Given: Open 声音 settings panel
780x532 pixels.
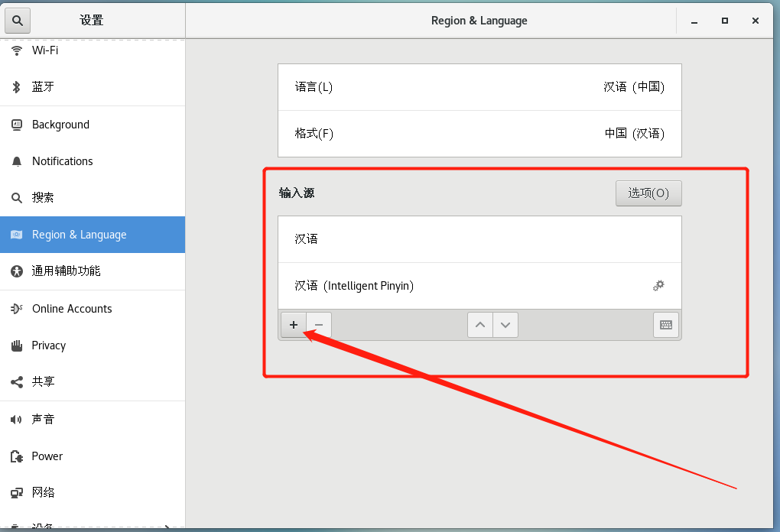Looking at the screenshot, I should tap(93, 420).
